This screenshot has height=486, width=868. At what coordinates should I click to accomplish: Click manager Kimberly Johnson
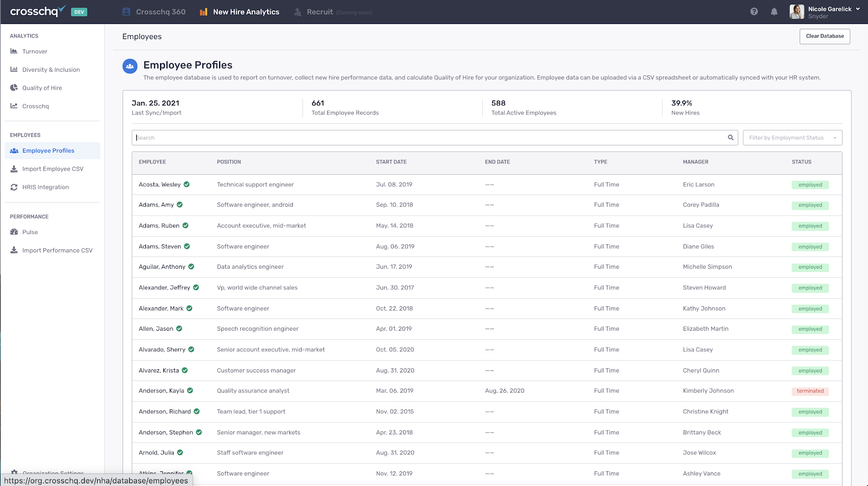pos(708,391)
